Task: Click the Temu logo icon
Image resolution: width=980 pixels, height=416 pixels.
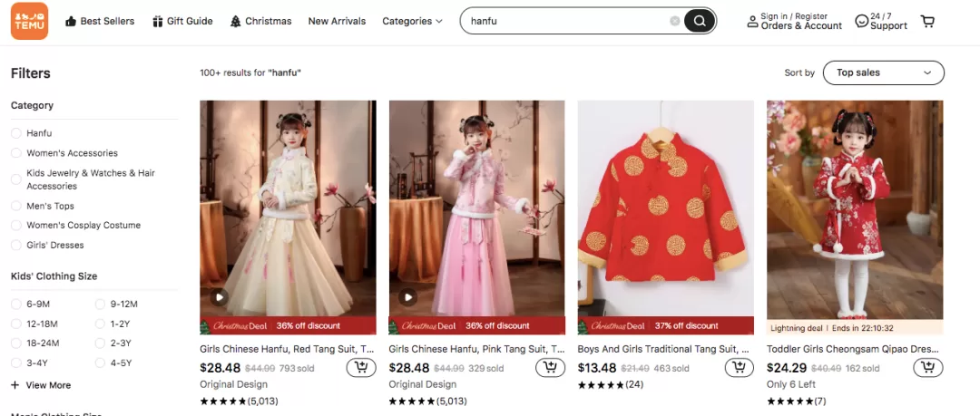Action: click(x=29, y=21)
